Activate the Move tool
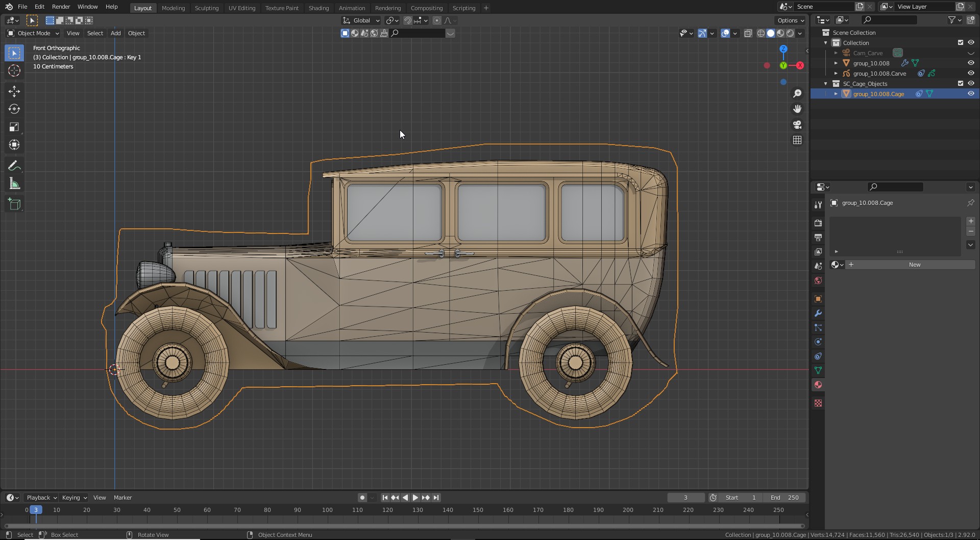 [14, 91]
